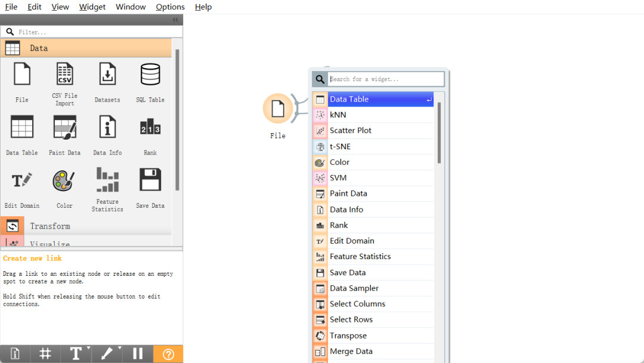Click the pause workflow button
The image size is (644, 363).
pos(138,354)
